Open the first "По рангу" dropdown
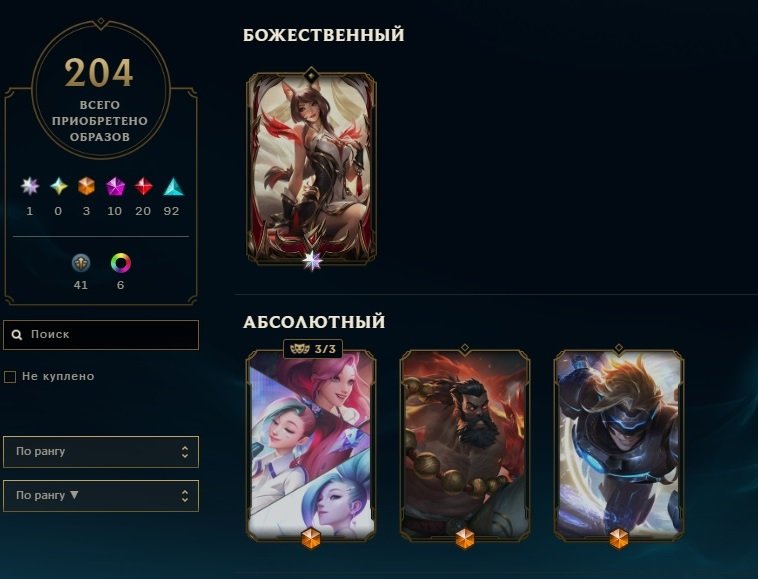 point(101,452)
